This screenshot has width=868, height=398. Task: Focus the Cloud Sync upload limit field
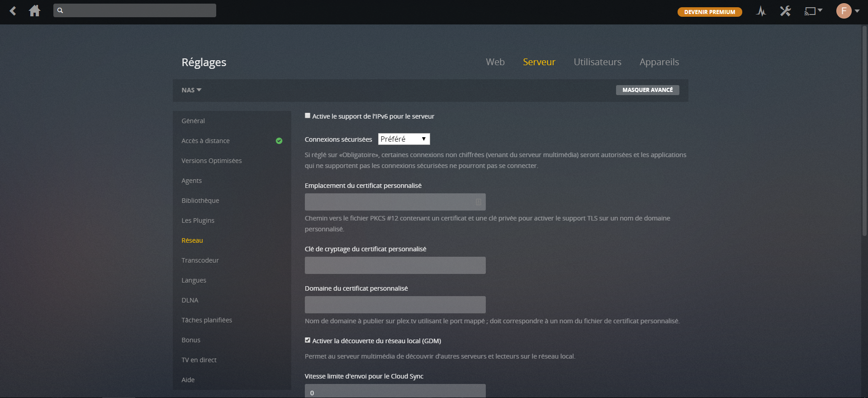pyautogui.click(x=395, y=392)
